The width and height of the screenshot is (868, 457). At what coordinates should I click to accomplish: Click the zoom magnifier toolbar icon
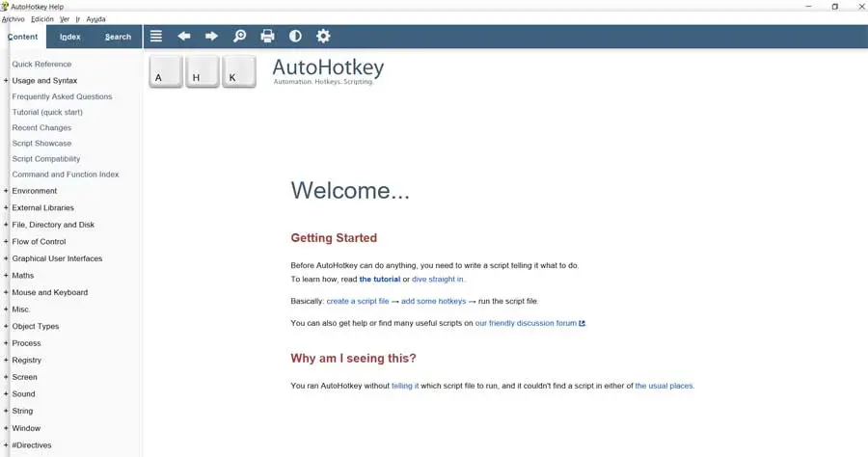point(240,36)
